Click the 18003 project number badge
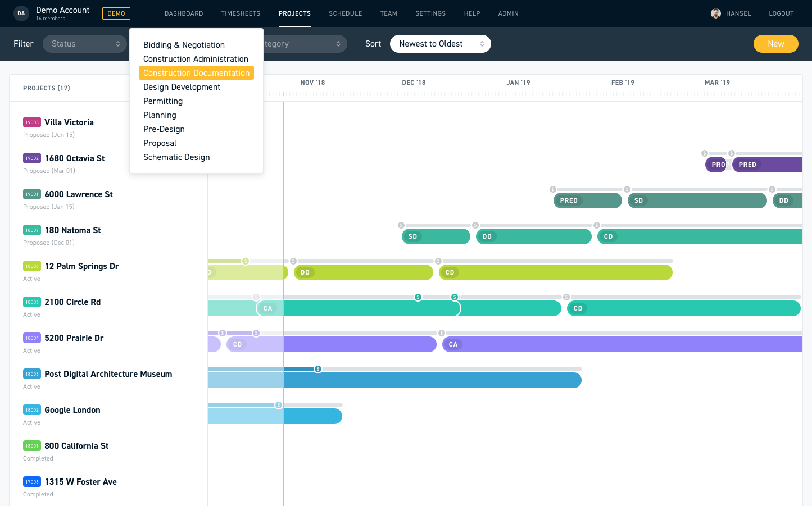The image size is (812, 506). (32, 374)
